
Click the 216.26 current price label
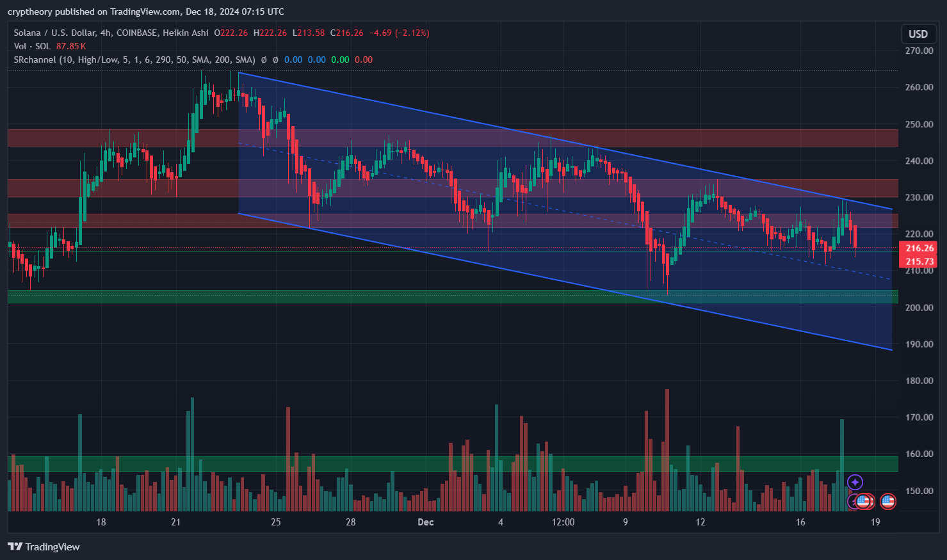[x=919, y=248]
